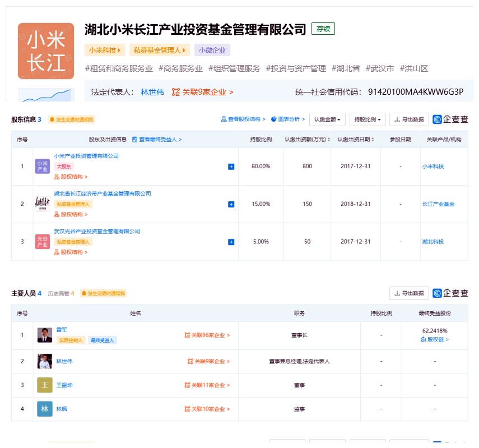The height and width of the screenshot is (448, 479).
Task: Select the #武汉市 hashtag
Action: [x=380, y=68]
